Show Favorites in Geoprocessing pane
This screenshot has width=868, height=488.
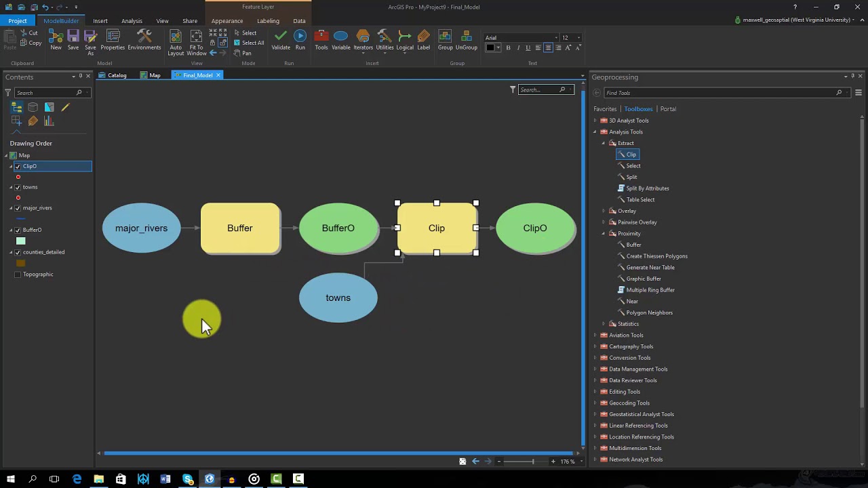click(605, 109)
